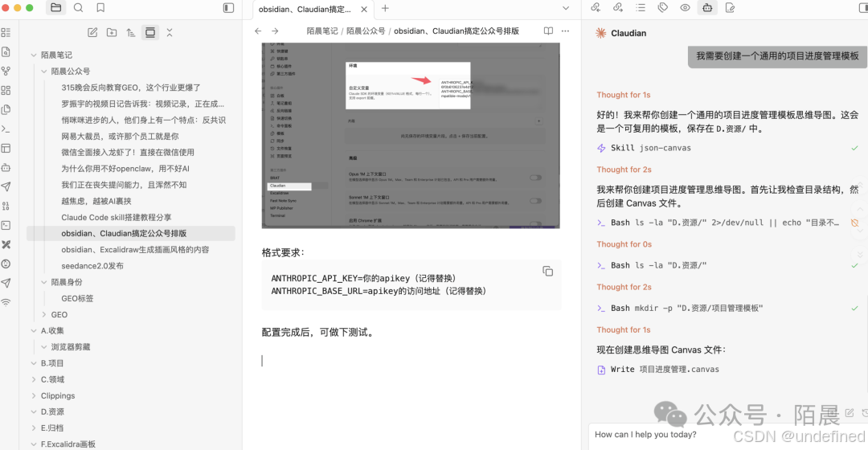The image size is (868, 450).
Task: Copy the ANTHROPIC_API_KEY code block
Action: (x=547, y=272)
